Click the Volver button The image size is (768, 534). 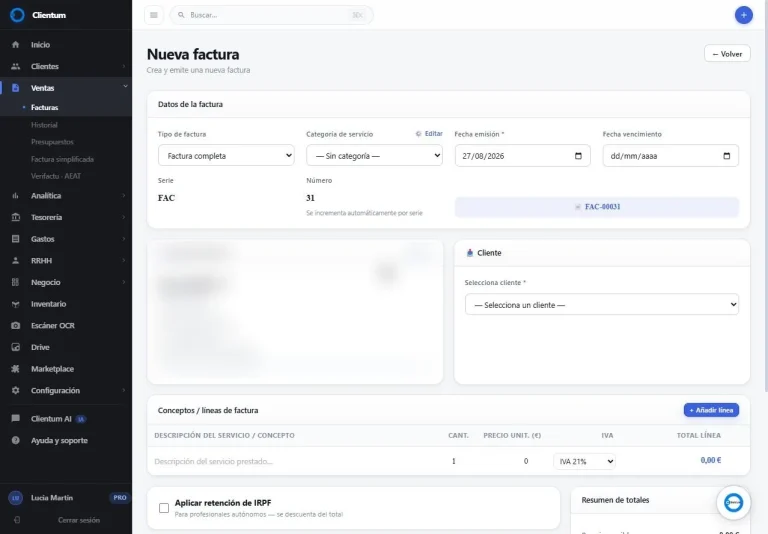tap(727, 54)
